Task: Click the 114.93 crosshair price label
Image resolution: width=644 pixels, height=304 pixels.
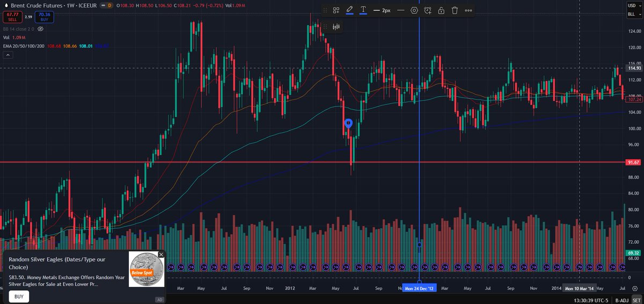Action: click(x=634, y=68)
